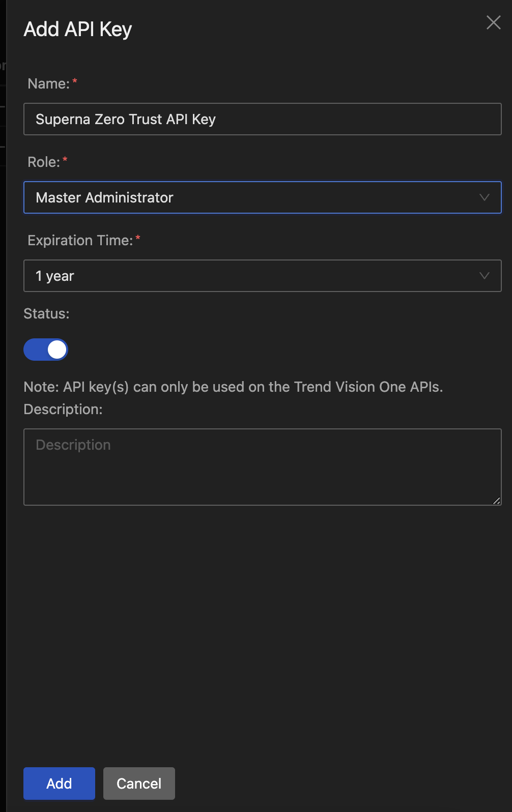
Task: Click the Role dropdown chevron icon
Action: 484,197
